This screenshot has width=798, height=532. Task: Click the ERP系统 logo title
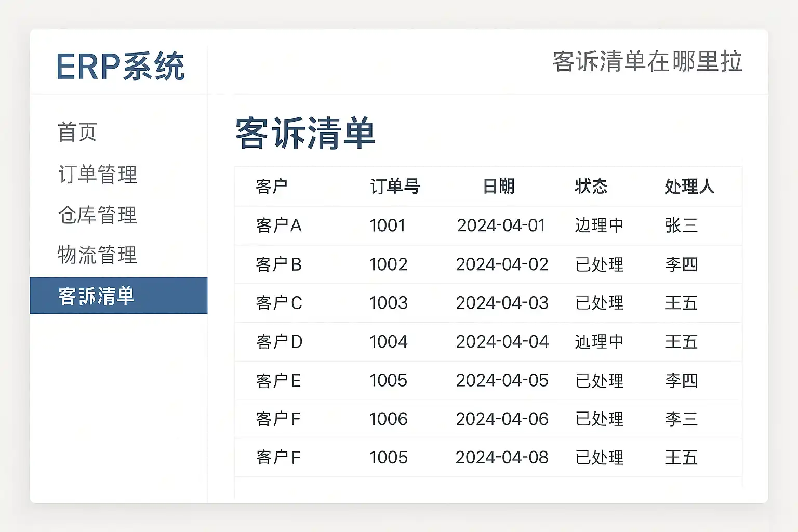point(121,66)
